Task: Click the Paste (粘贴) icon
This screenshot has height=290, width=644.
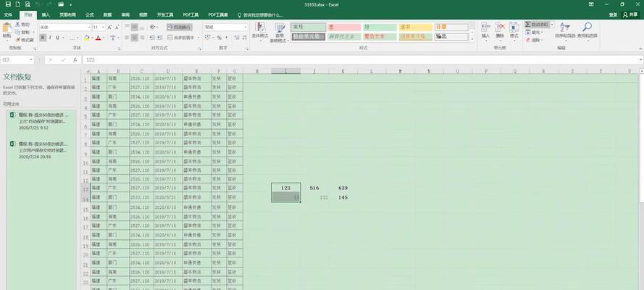Action: coord(7,28)
